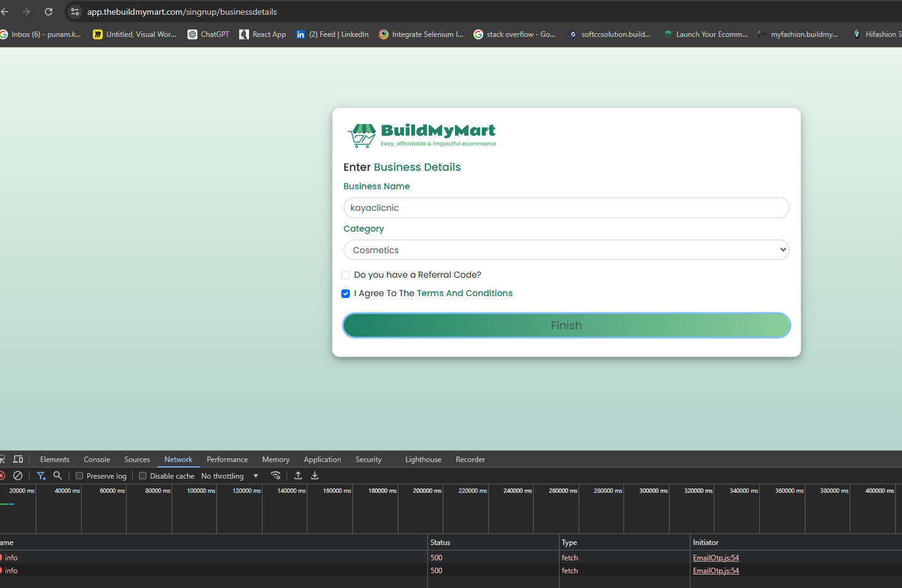Open the Category dropdown showing Cosmetics
The height and width of the screenshot is (588, 902).
point(566,250)
